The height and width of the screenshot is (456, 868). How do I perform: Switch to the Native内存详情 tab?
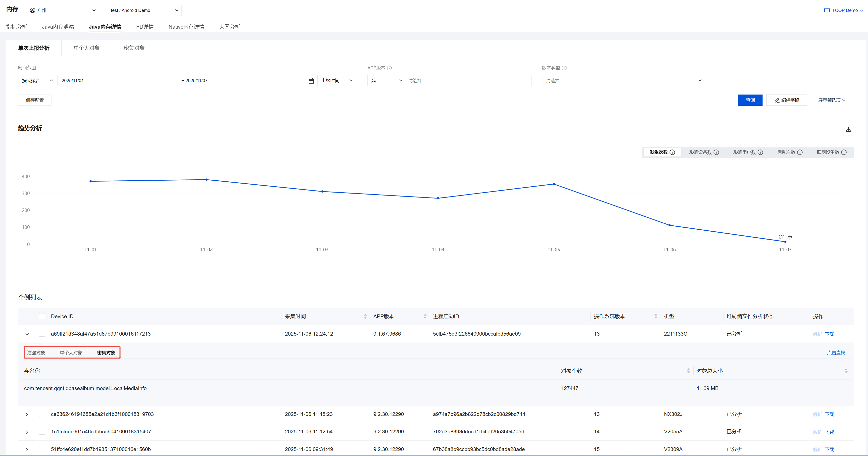(x=186, y=27)
